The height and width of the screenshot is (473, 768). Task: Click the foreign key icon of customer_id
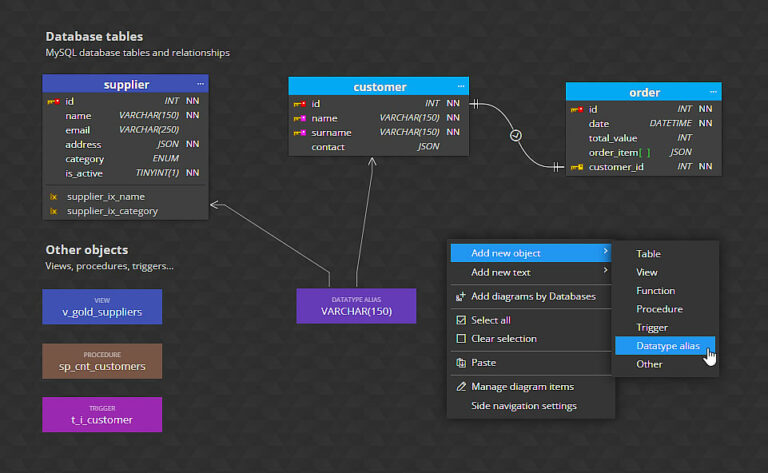[576, 167]
